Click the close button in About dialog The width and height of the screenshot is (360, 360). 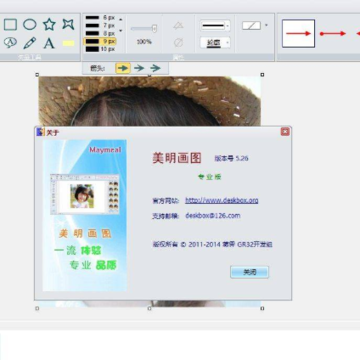(249, 272)
